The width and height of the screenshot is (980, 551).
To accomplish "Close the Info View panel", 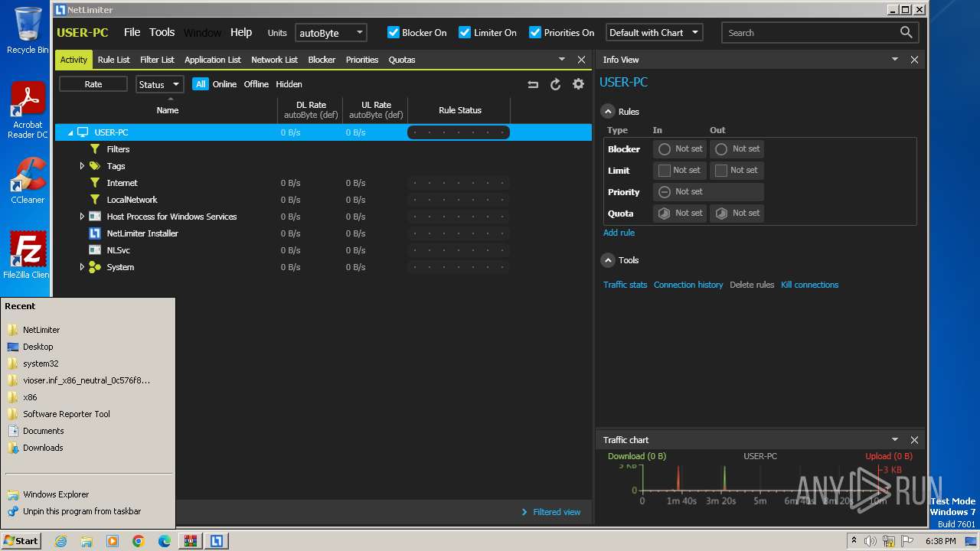I will pos(914,60).
